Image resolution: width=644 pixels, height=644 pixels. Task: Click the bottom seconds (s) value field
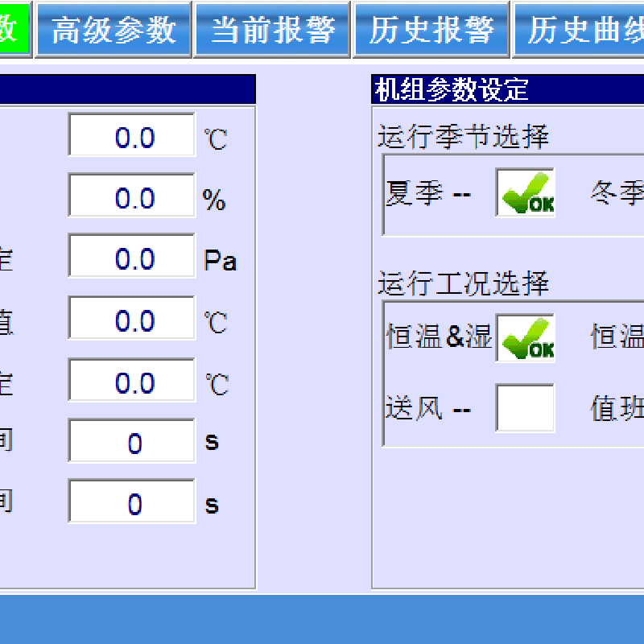point(132,503)
